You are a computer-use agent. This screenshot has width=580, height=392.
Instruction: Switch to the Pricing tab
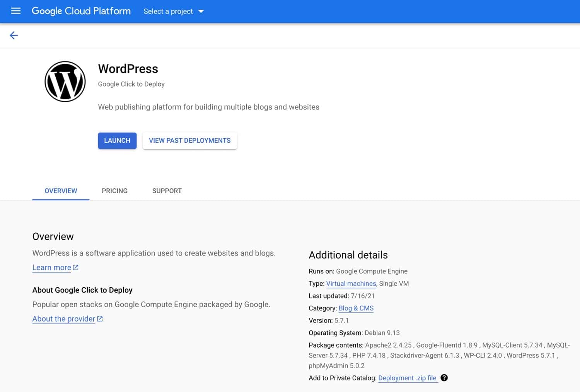click(x=114, y=191)
